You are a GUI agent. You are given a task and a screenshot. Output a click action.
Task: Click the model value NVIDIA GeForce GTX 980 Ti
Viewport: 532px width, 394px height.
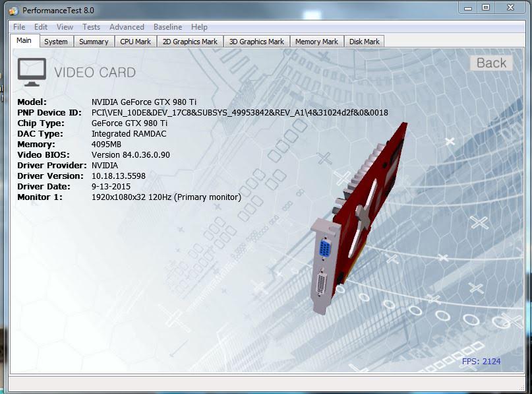[x=144, y=102]
